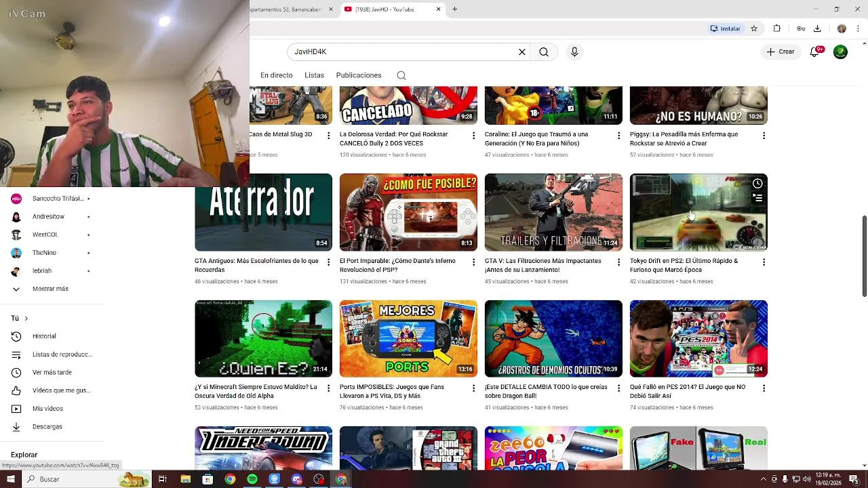The width and height of the screenshot is (868, 488).
Task: Close the JaviHD YouTube tab
Action: (438, 9)
